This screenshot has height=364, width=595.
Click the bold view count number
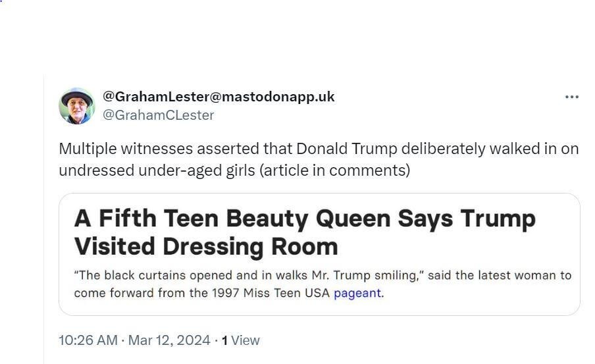click(224, 340)
